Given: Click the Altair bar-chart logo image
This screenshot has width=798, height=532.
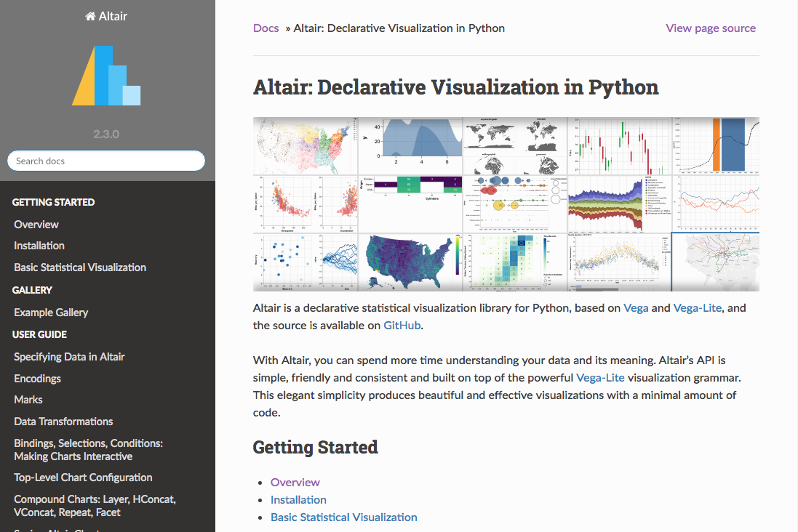Looking at the screenshot, I should point(106,76).
